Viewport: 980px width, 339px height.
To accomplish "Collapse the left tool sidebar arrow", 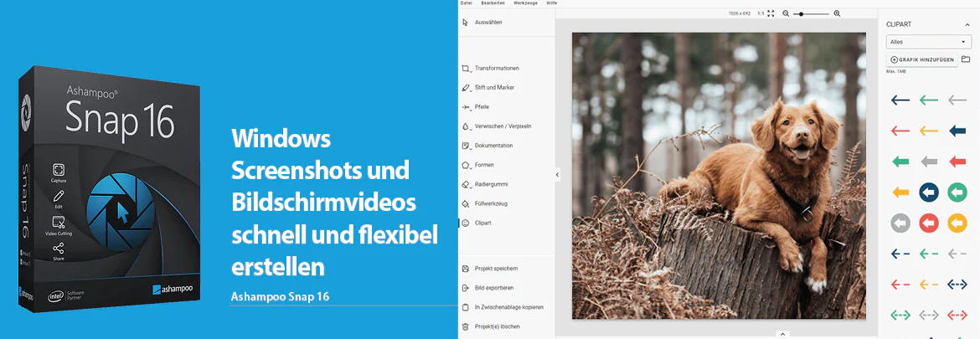I will click(557, 176).
